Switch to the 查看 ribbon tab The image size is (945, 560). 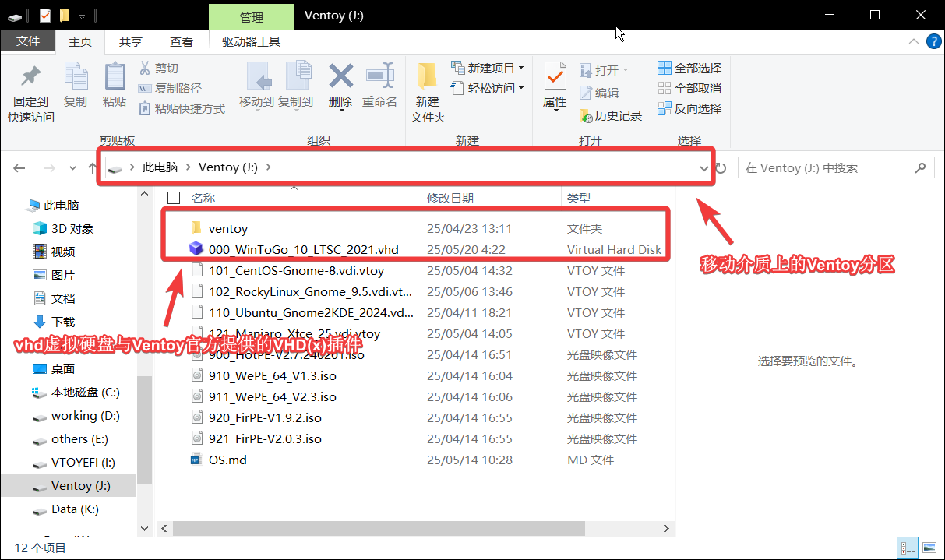coord(182,42)
